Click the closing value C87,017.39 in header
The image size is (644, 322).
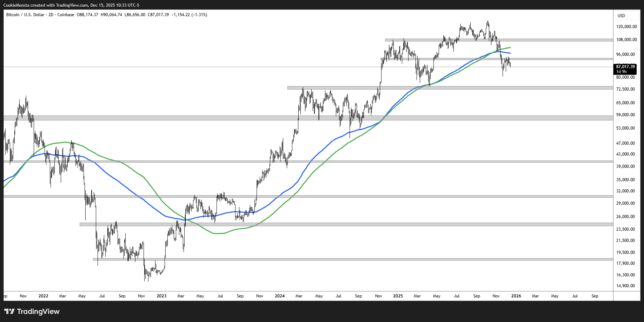[x=158, y=15]
